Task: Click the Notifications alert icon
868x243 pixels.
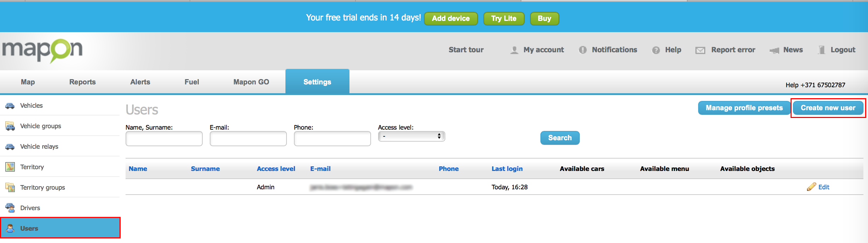Action: 583,50
